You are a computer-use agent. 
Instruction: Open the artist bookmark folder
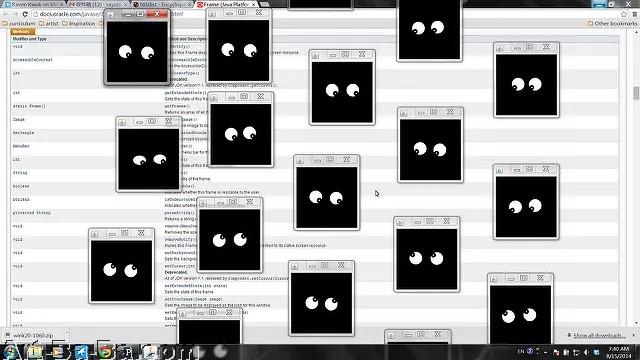(x=49, y=24)
